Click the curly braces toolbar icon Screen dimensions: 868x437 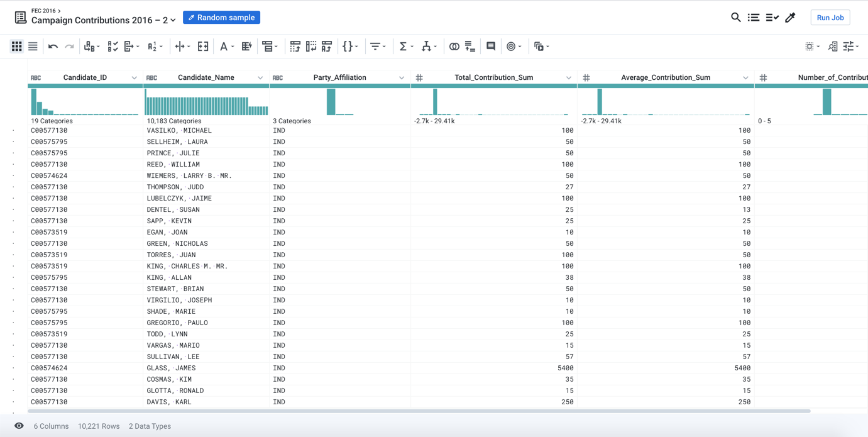348,47
